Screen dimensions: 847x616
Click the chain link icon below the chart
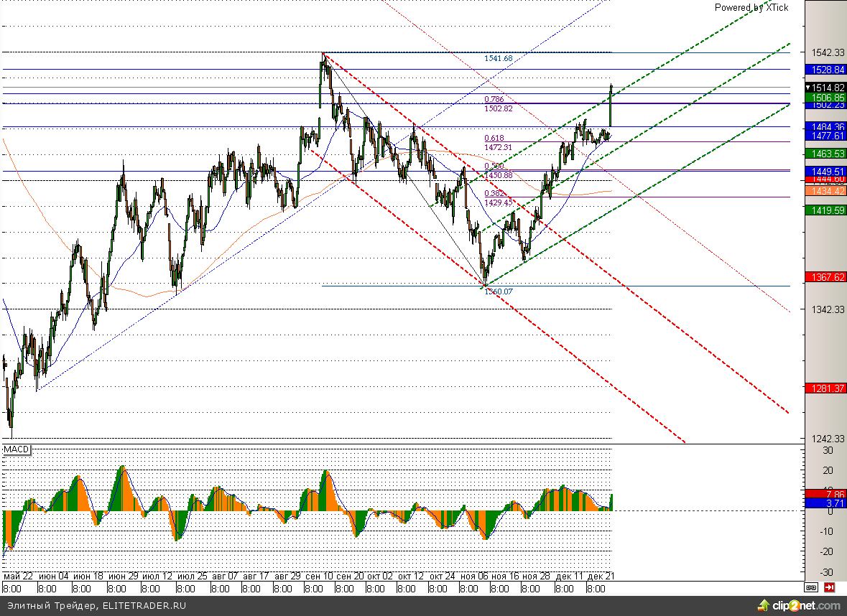pyautogui.click(x=810, y=587)
